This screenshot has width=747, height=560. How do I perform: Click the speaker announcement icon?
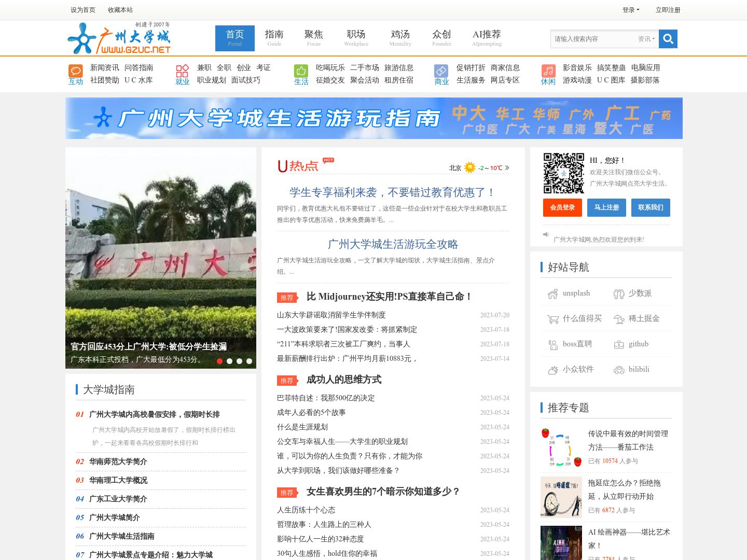pyautogui.click(x=546, y=234)
